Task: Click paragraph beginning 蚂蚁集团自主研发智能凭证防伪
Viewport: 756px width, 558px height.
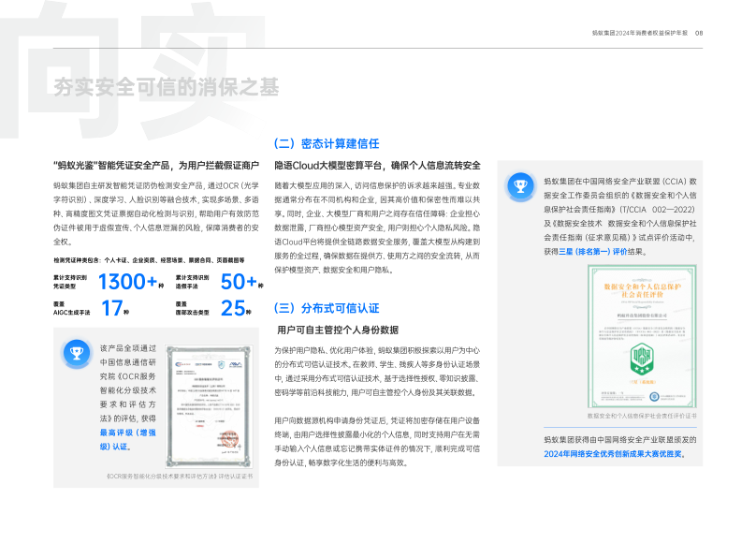Action: pyautogui.click(x=156, y=213)
